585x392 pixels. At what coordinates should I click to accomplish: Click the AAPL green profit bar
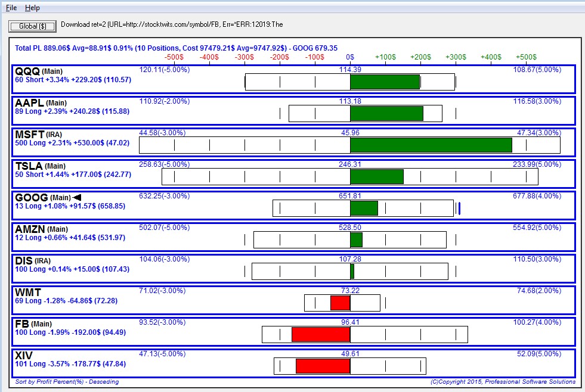(386, 114)
